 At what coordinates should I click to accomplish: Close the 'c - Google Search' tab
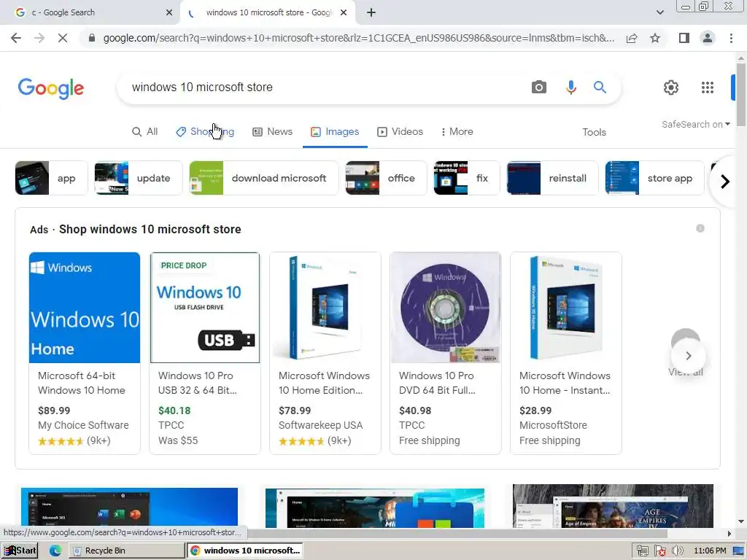tap(169, 13)
